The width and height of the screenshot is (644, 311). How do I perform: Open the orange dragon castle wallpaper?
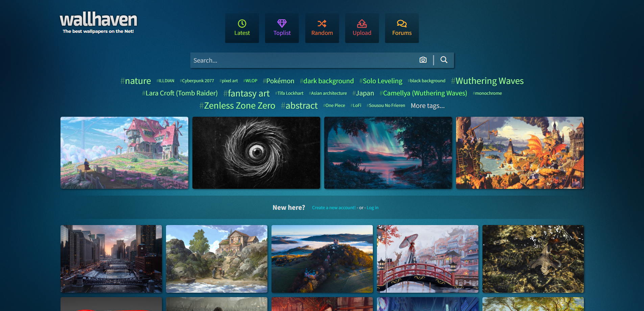point(520,153)
